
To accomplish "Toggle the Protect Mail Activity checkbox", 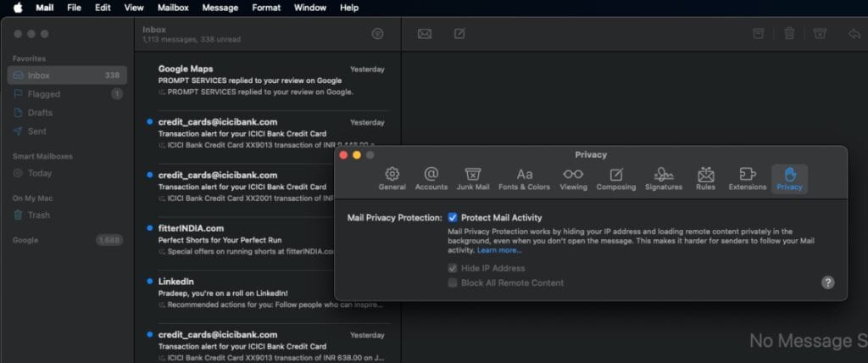I will pyautogui.click(x=453, y=218).
